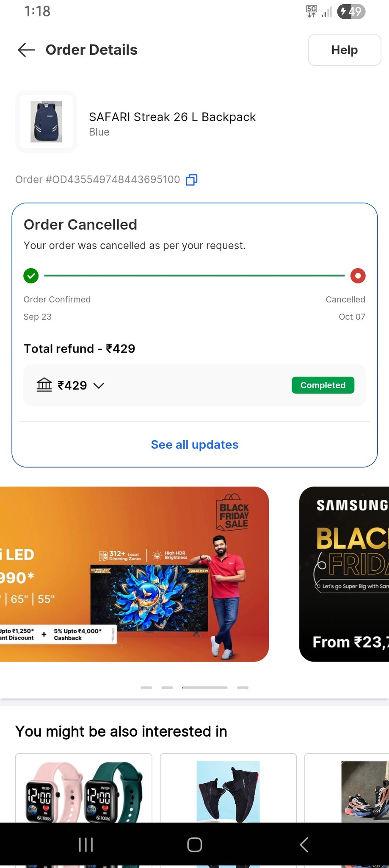The image size is (389, 868).
Task: Copy the order ID with copy icon
Action: [192, 180]
